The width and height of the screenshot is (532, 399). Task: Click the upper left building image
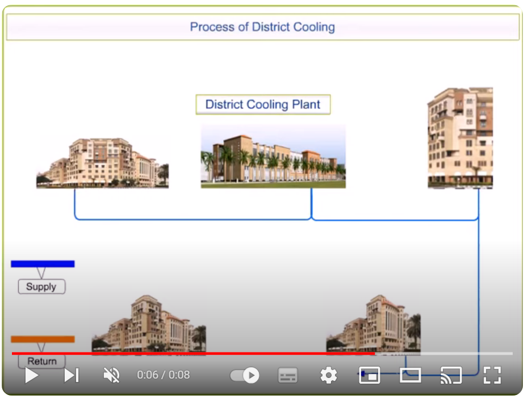pos(102,162)
